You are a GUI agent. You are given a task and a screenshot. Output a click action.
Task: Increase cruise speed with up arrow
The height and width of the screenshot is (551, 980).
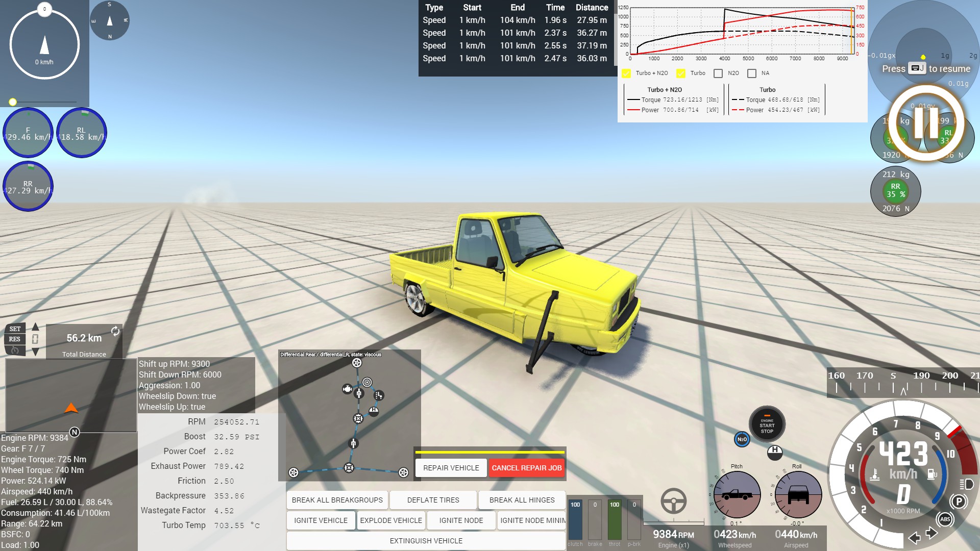[x=35, y=327]
